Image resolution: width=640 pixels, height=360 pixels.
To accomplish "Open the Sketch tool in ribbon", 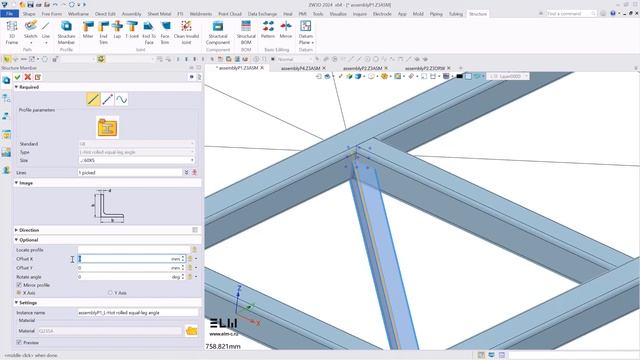I will [31, 32].
